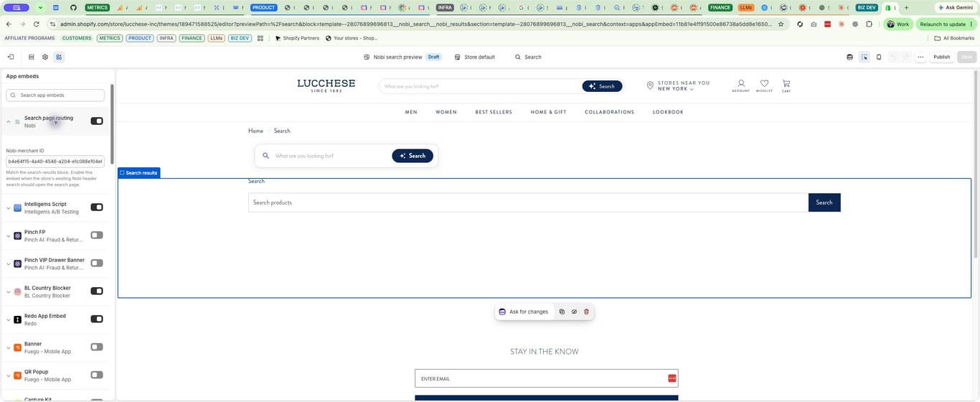Hide the block using the eye-slash icon

coord(574,312)
